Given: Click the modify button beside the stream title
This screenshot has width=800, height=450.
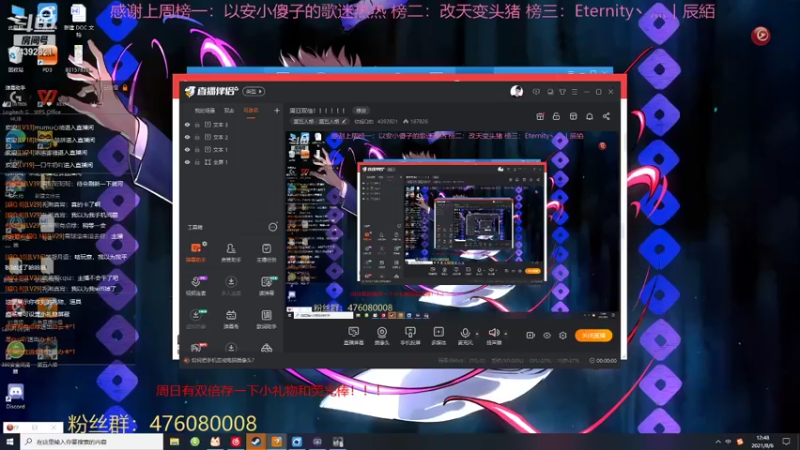Looking at the screenshot, I should point(361,110).
